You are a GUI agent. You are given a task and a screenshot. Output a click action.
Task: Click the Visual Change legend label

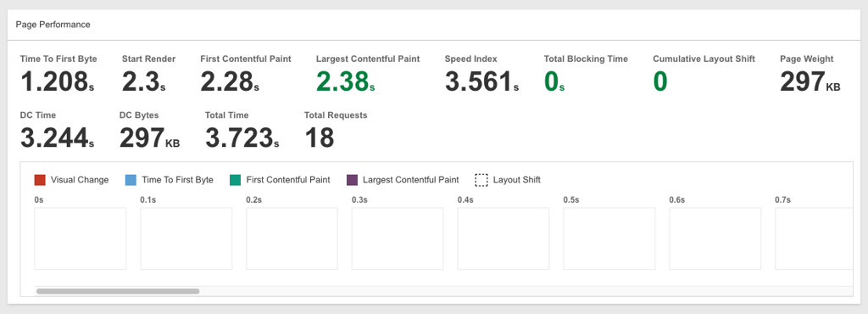coord(80,180)
